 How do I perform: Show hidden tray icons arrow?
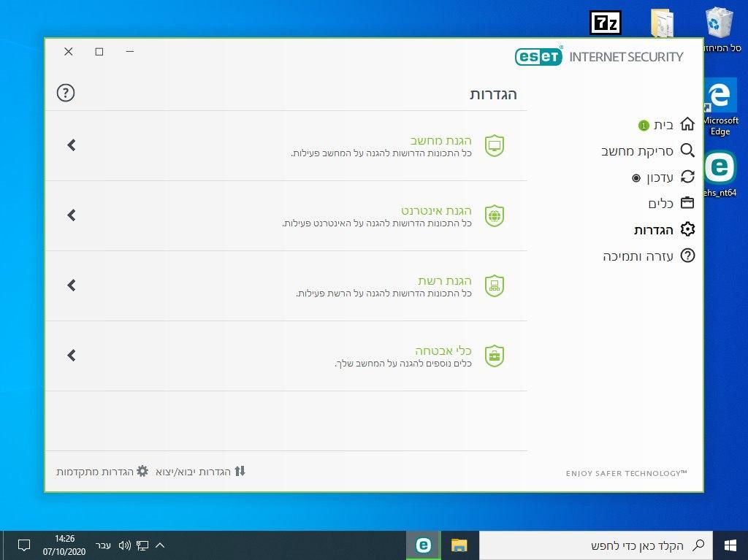160,545
